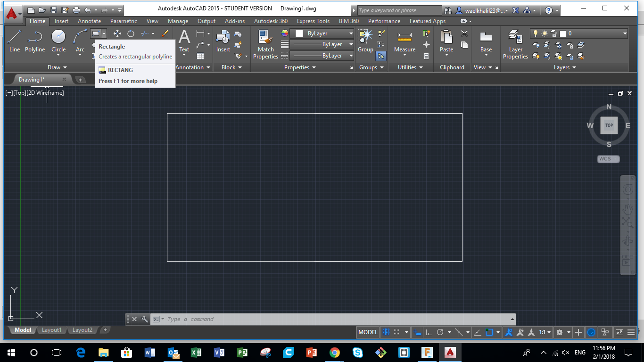
Task: Open the Rectangle tool flyout arrow
Action: (104, 33)
